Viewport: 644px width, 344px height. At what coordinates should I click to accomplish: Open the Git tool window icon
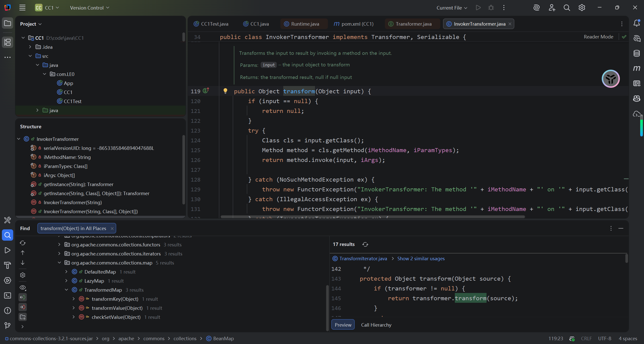(8, 326)
